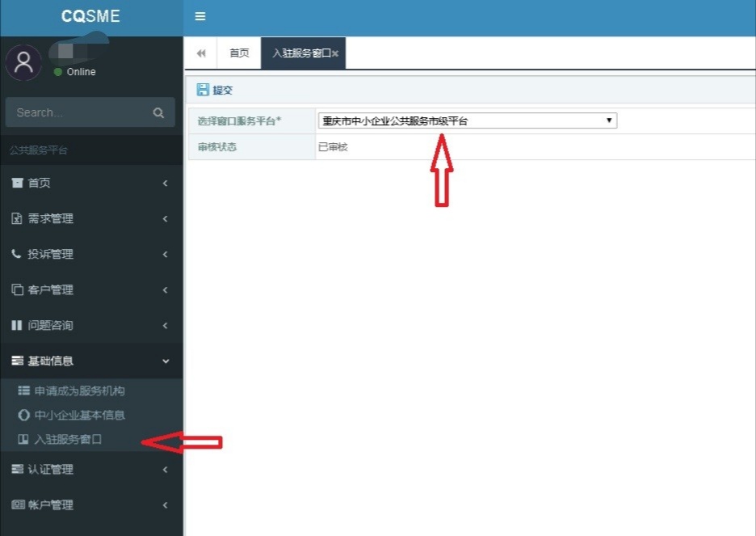Image resolution: width=756 pixels, height=536 pixels.
Task: Click the 公共服务平台 sidebar header
Action: pos(39,150)
